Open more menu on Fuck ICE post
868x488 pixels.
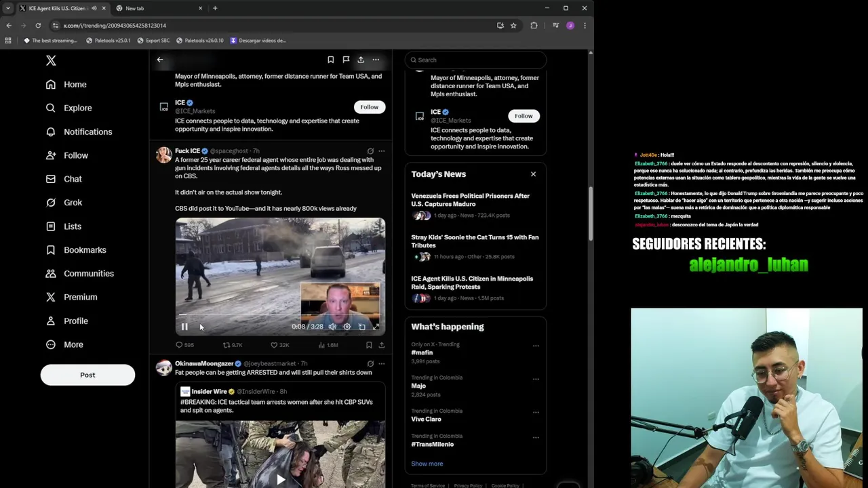point(382,151)
